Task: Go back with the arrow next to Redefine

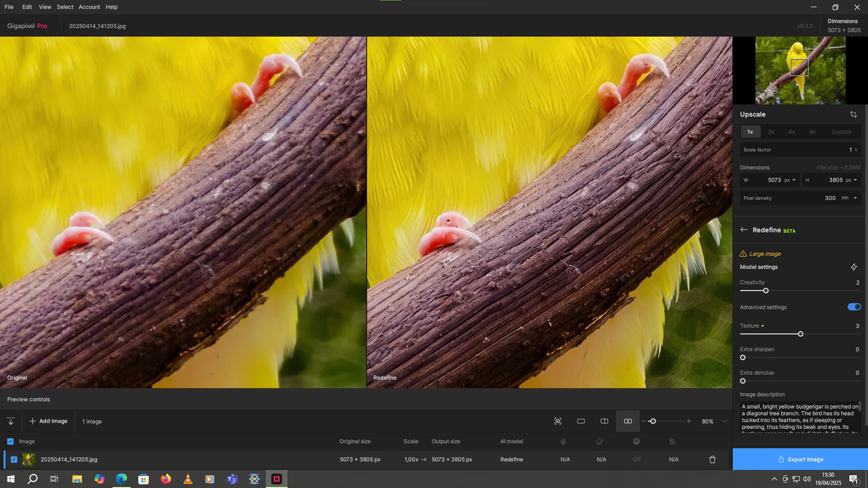Action: pyautogui.click(x=744, y=230)
